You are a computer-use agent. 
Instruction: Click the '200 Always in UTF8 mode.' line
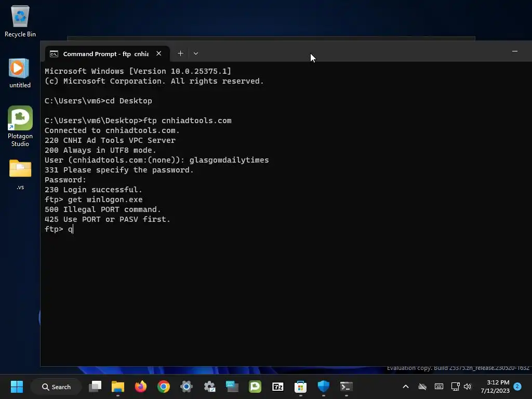coord(100,150)
